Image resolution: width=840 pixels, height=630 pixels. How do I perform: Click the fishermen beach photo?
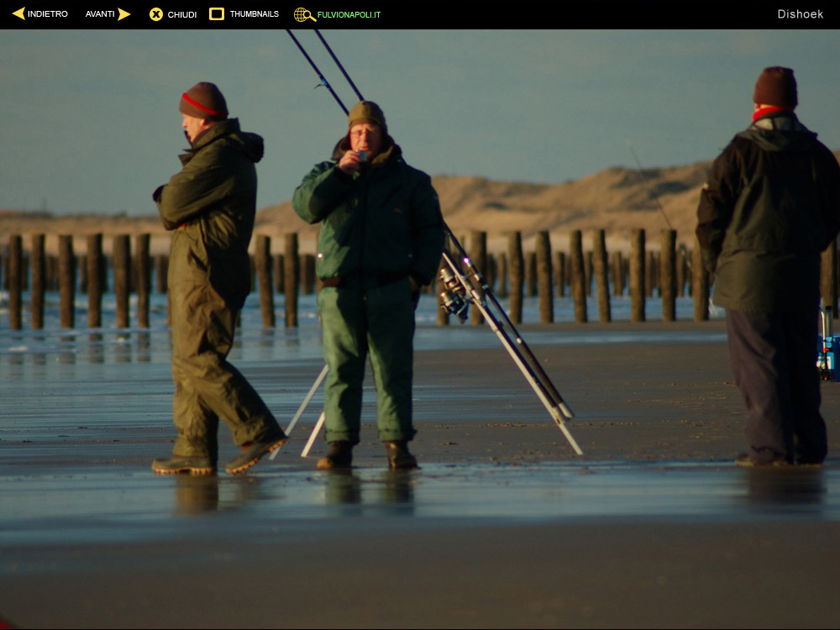(420, 329)
